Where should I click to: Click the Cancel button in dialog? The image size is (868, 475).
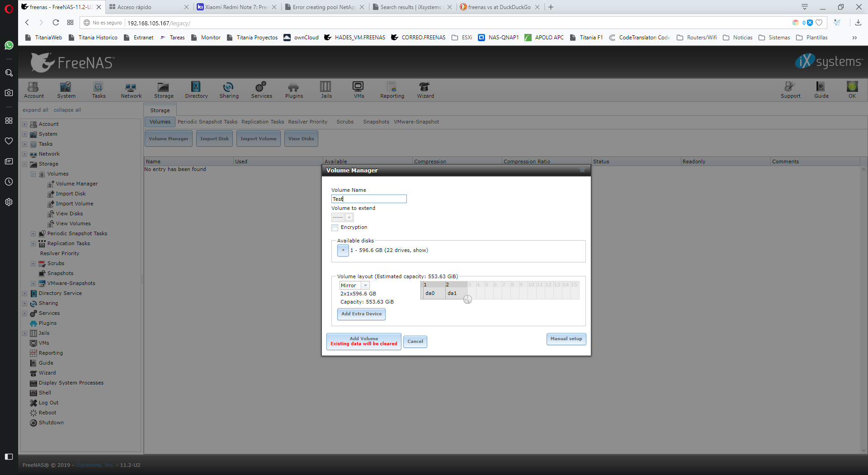tap(415, 342)
